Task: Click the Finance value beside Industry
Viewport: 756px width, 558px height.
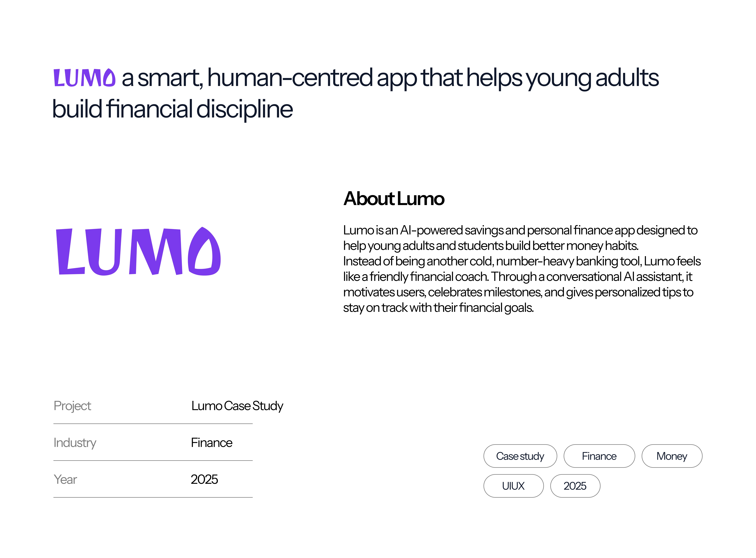Action: point(212,443)
